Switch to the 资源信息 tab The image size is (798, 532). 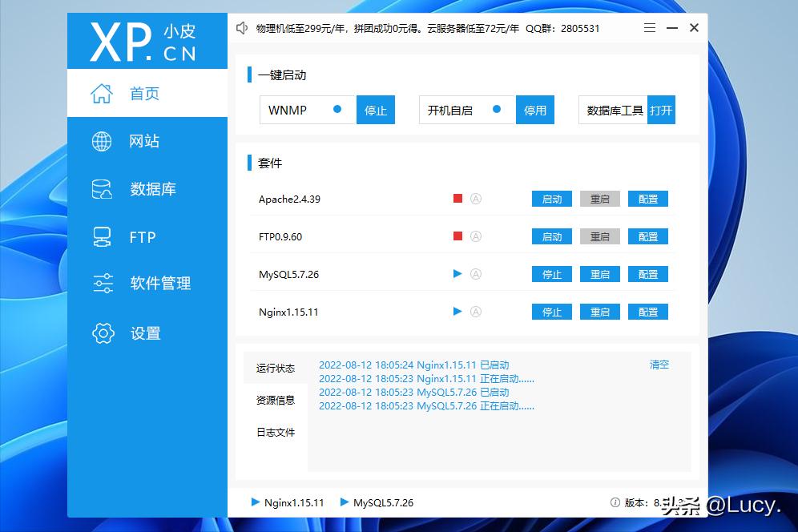(x=276, y=400)
